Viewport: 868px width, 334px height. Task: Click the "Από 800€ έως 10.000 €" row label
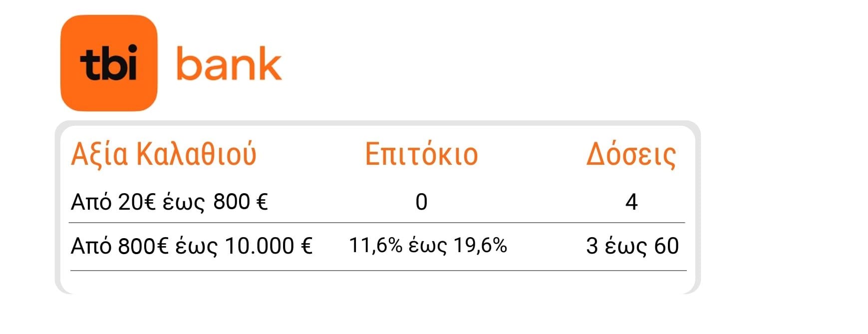(192, 246)
